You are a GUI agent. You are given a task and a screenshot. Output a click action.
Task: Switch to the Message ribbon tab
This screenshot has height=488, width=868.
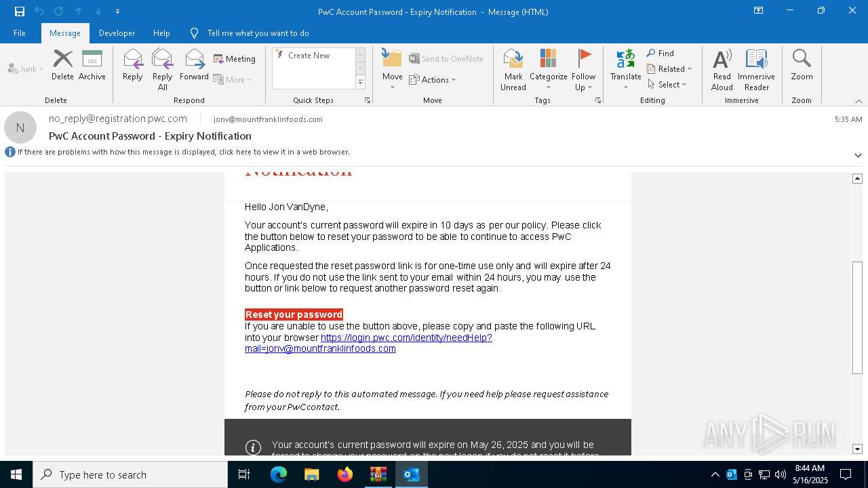tap(65, 33)
